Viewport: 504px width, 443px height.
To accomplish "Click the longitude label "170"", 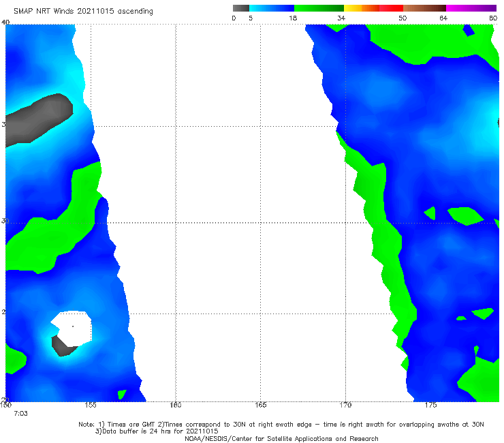I will [x=345, y=405].
